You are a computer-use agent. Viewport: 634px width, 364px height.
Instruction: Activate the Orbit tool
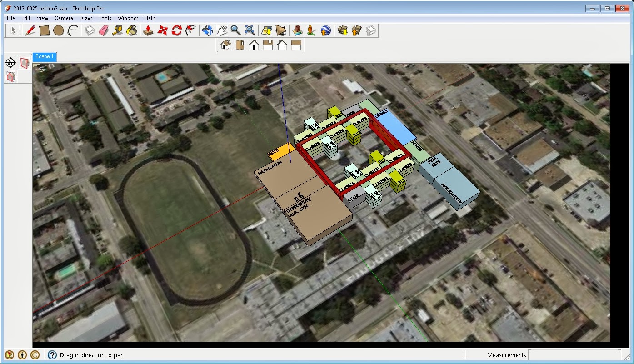pos(207,30)
